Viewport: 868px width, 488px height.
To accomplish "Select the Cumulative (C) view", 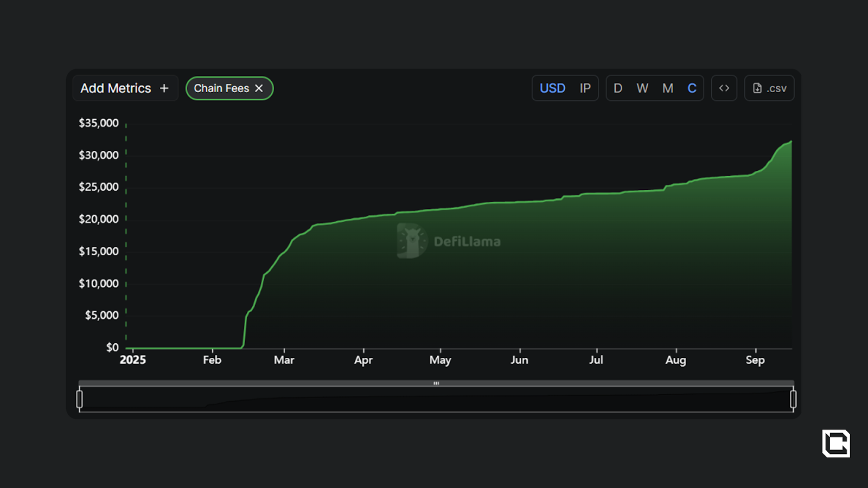I will (692, 88).
